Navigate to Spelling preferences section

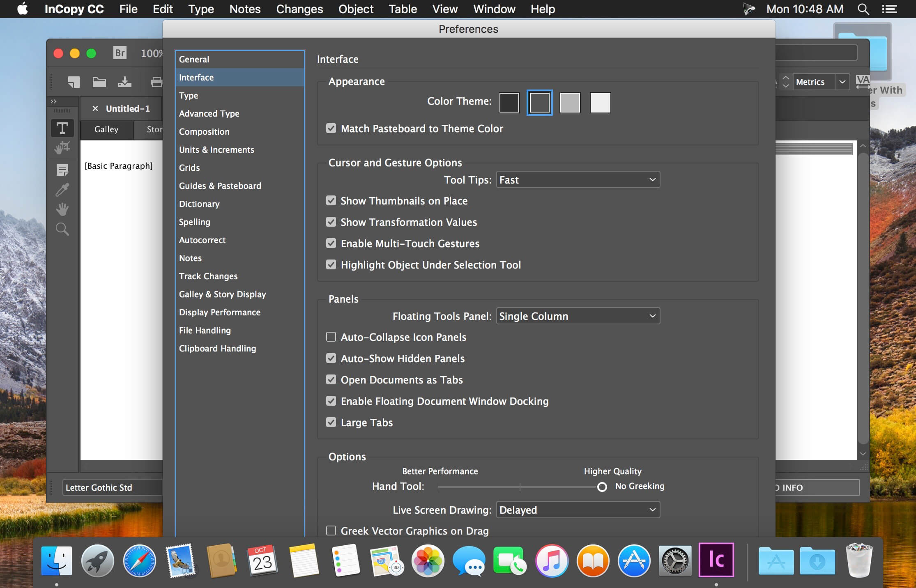194,222
